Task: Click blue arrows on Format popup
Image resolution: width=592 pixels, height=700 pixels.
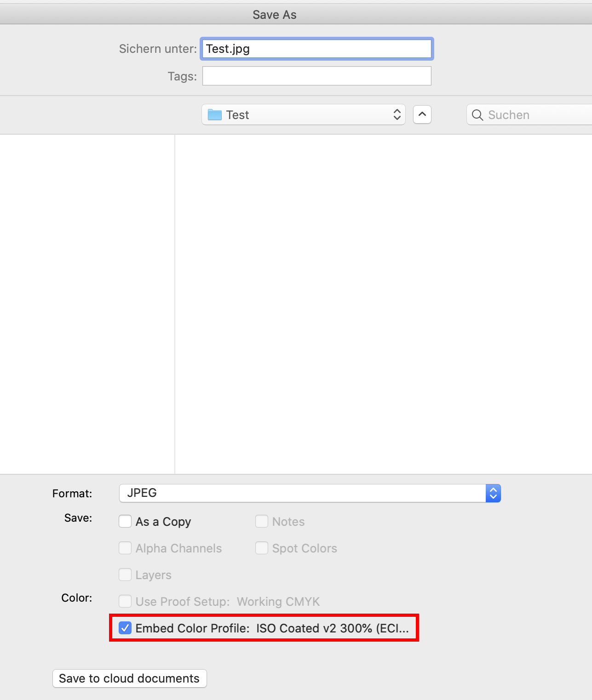Action: coord(493,493)
